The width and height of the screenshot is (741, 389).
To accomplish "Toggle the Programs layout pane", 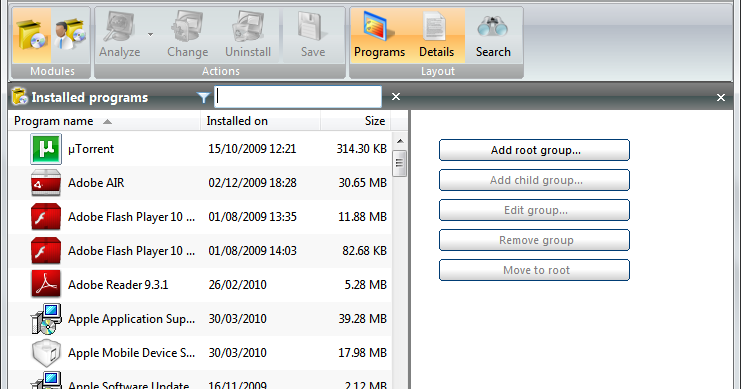I will tap(379, 35).
